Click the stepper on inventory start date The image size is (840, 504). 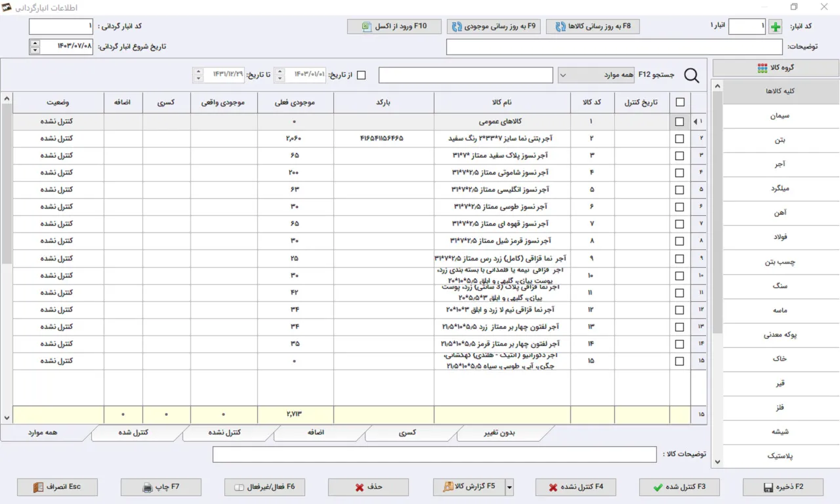tap(35, 47)
